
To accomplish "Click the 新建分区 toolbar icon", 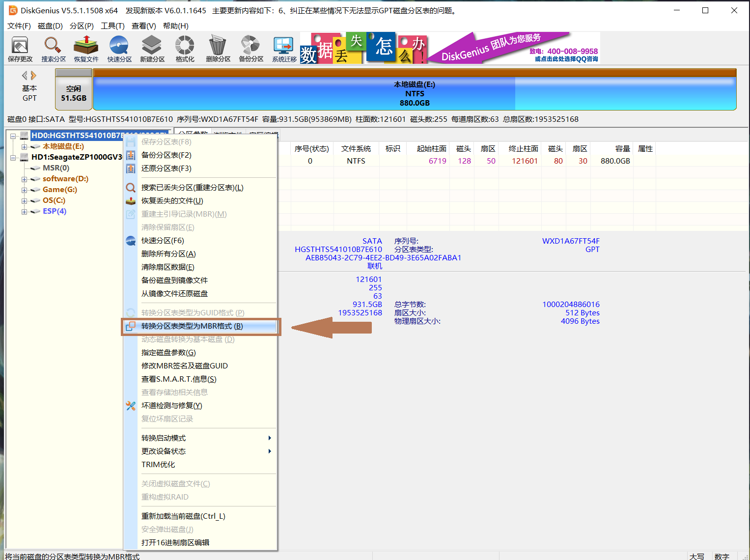I will click(x=152, y=49).
